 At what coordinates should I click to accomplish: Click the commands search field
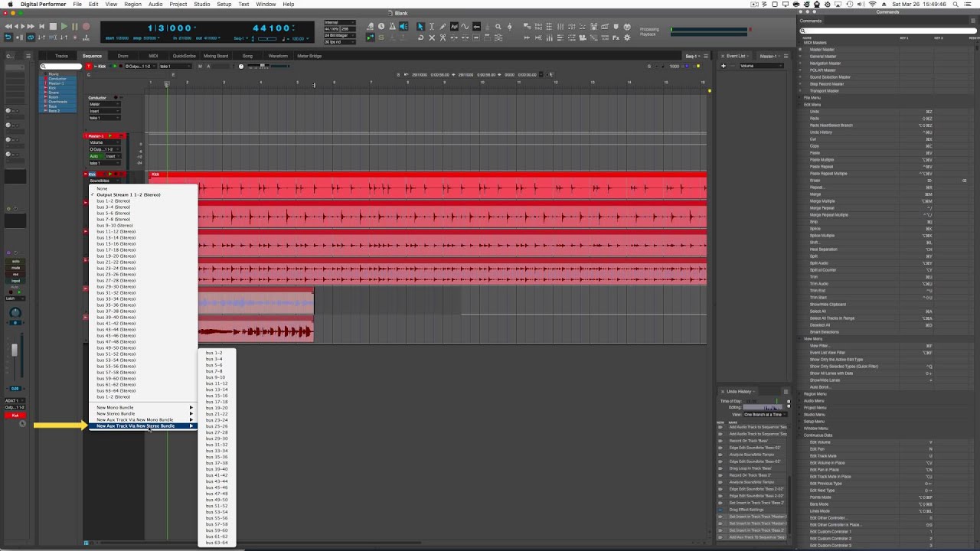888,31
